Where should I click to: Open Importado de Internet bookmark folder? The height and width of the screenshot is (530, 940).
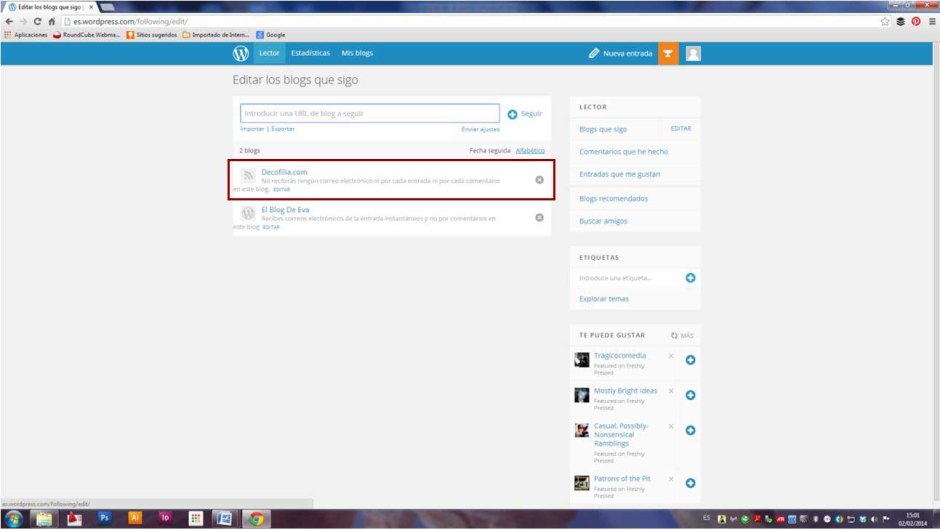click(x=216, y=35)
